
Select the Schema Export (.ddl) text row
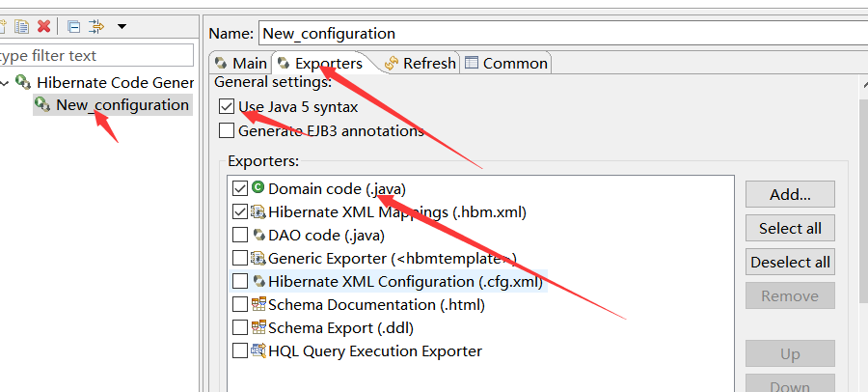coord(341,328)
